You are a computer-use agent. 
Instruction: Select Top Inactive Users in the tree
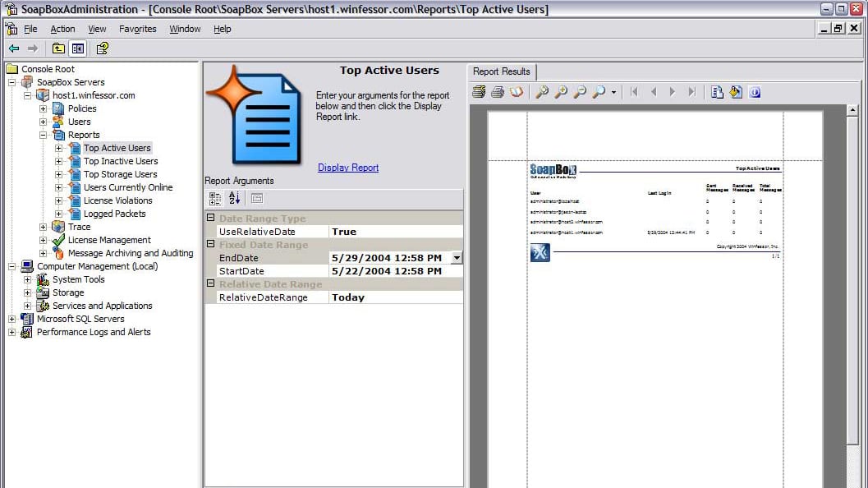click(x=121, y=161)
